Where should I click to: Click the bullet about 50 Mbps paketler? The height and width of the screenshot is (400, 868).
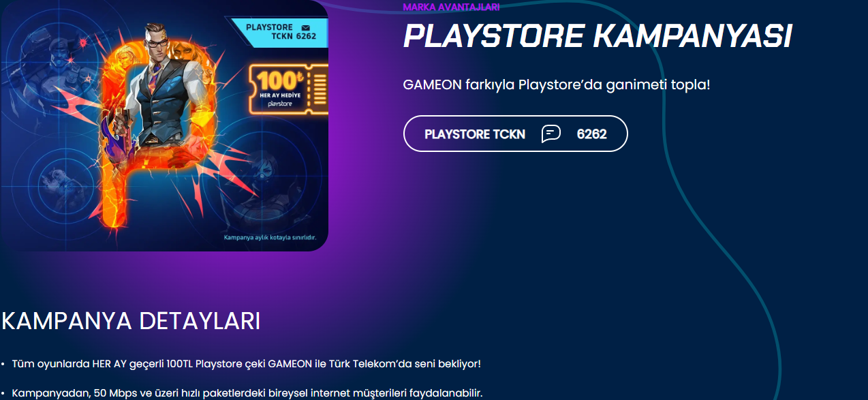pos(247,393)
